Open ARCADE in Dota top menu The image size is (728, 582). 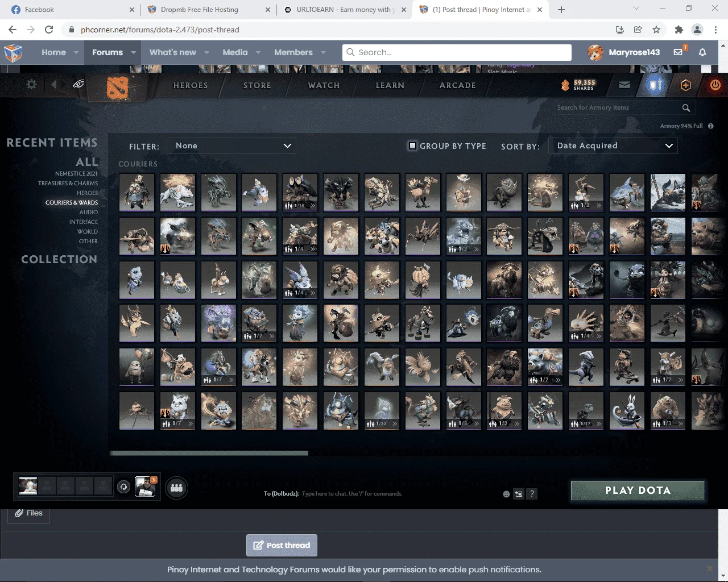point(458,85)
